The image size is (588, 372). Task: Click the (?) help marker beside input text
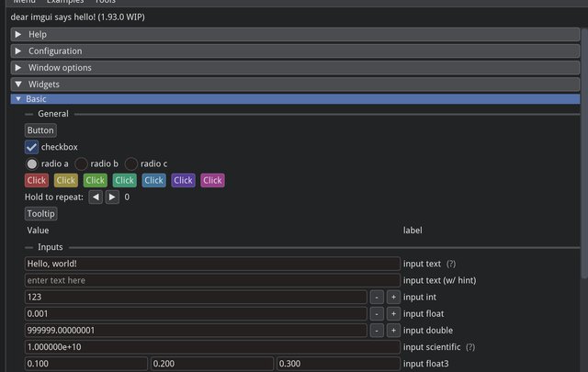pyautogui.click(x=451, y=264)
